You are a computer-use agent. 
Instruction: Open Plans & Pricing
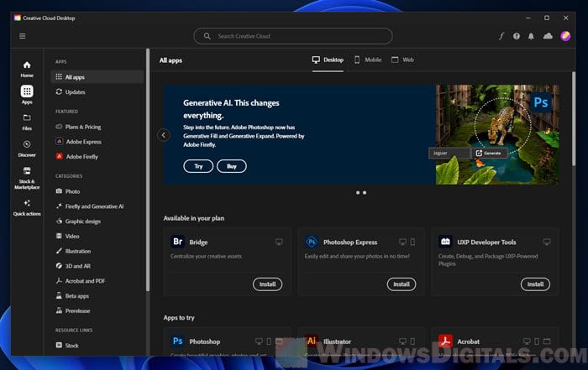[x=78, y=127]
